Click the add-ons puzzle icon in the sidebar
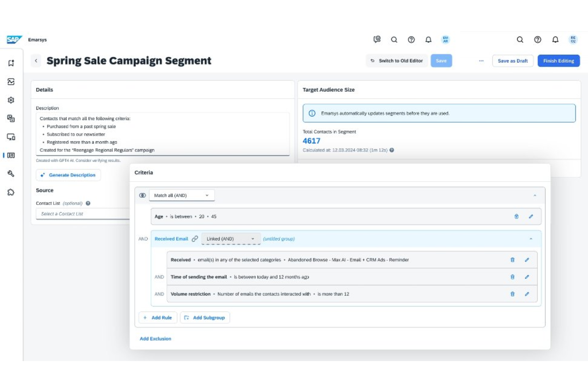Screen dimensions: 588x392 click(12, 192)
